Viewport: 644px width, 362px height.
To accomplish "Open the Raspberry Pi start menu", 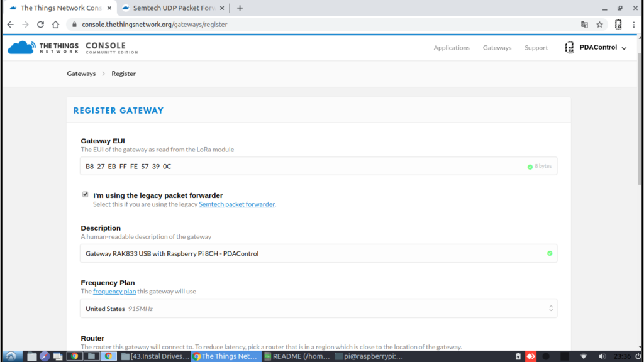I will click(11, 356).
